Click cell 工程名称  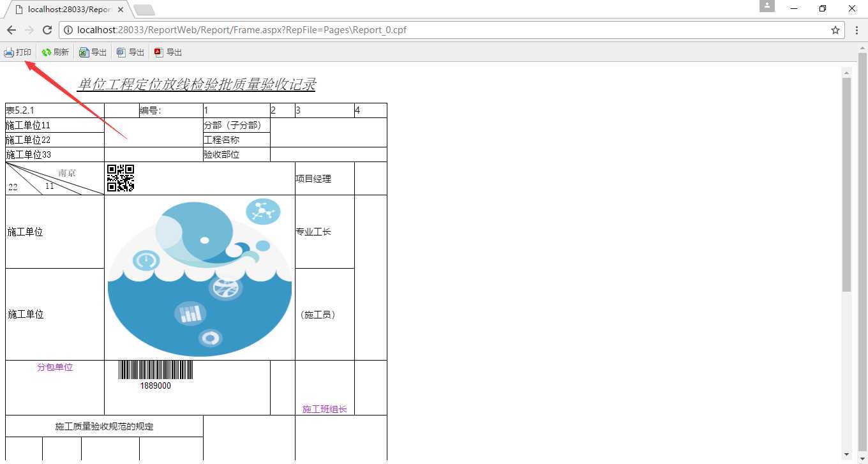point(237,140)
